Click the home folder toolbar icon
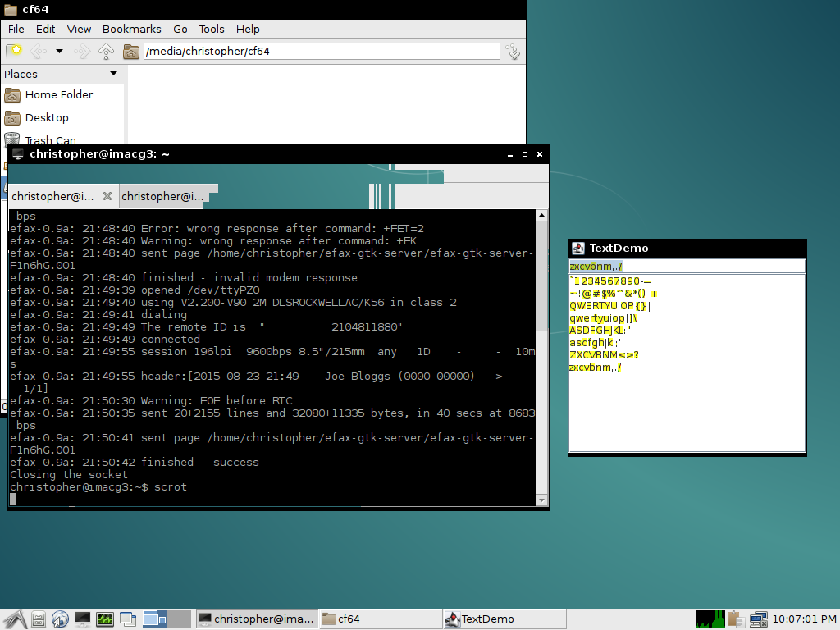This screenshot has height=630, width=840. (130, 51)
